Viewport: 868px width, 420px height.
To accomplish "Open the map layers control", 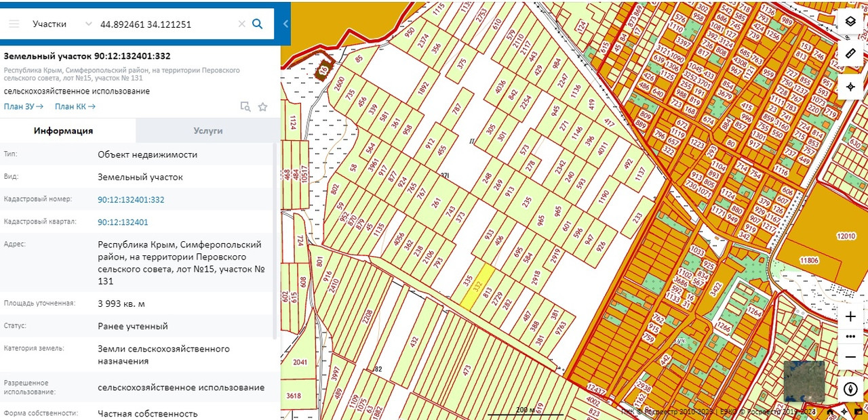I will tap(850, 21).
